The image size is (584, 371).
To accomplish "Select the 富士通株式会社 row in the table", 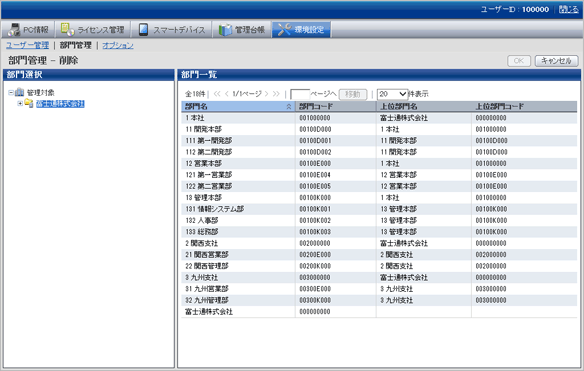I will point(379,312).
